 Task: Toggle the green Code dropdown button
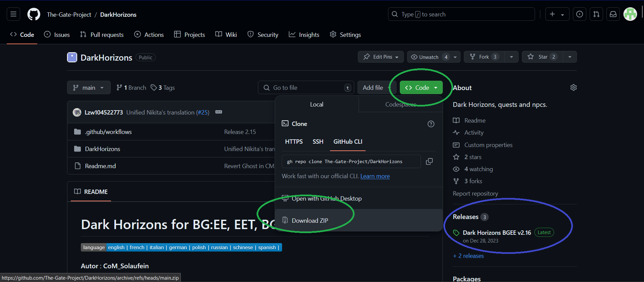[421, 87]
